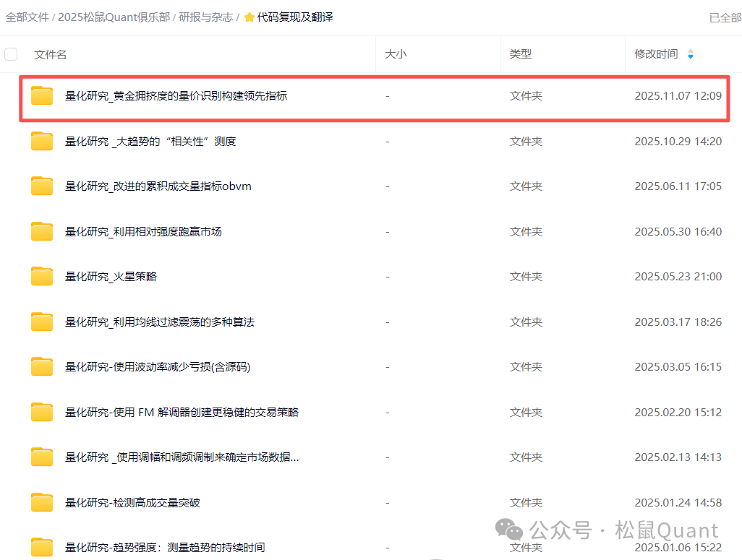Screen dimensions: 742x560
Task: Click the folder icon of 使用FM解调器创建更稳健的交易策略
Action: click(41, 411)
